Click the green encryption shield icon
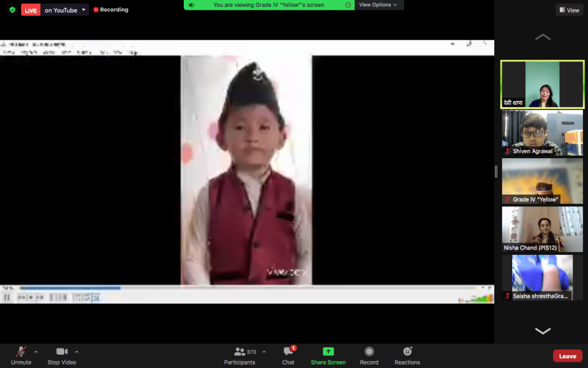Viewport: 588px width, 368px height. point(12,10)
